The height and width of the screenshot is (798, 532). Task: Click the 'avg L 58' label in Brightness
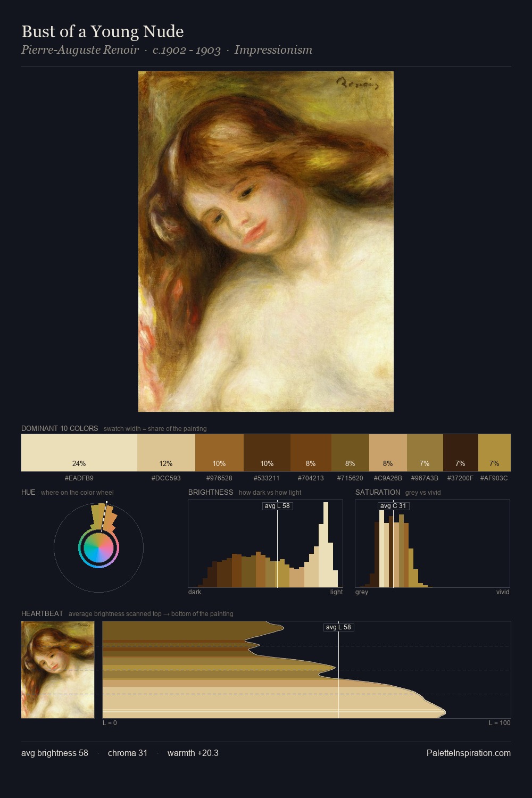(277, 506)
